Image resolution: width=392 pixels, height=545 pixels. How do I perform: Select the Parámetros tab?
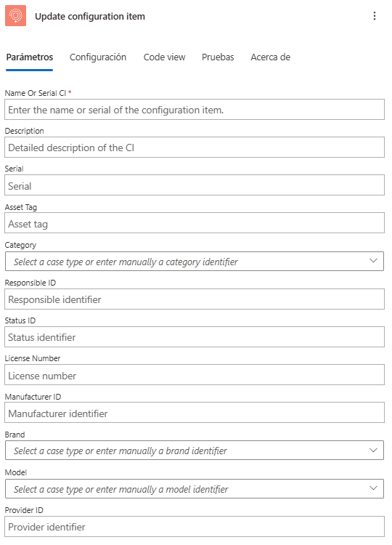pyautogui.click(x=30, y=57)
